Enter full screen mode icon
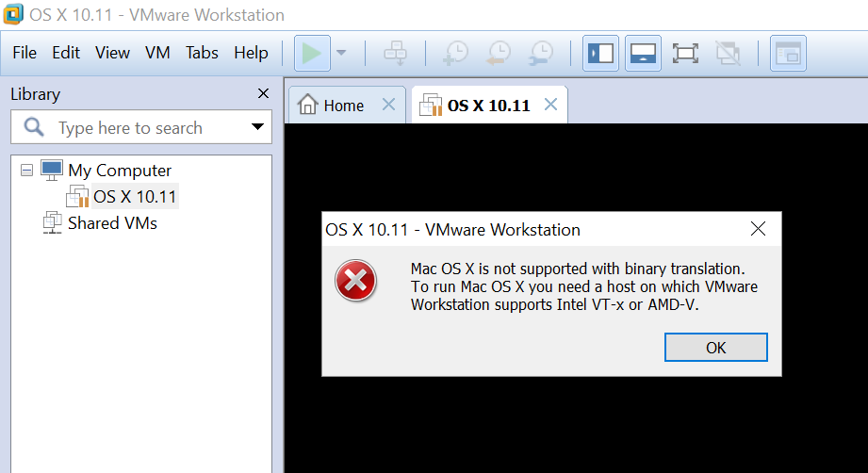Image resolution: width=868 pixels, height=473 pixels. pyautogui.click(x=685, y=53)
